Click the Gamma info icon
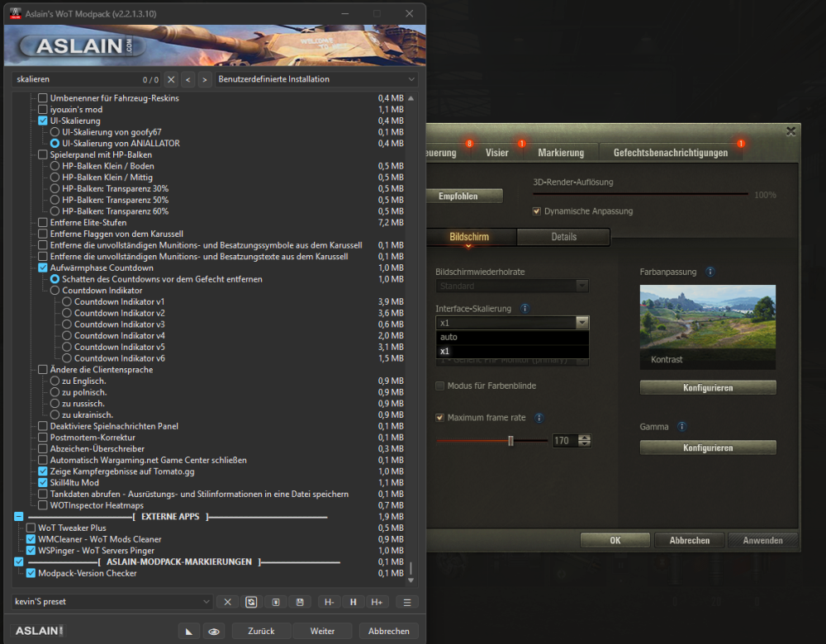Image resolution: width=826 pixels, height=644 pixels. (681, 427)
